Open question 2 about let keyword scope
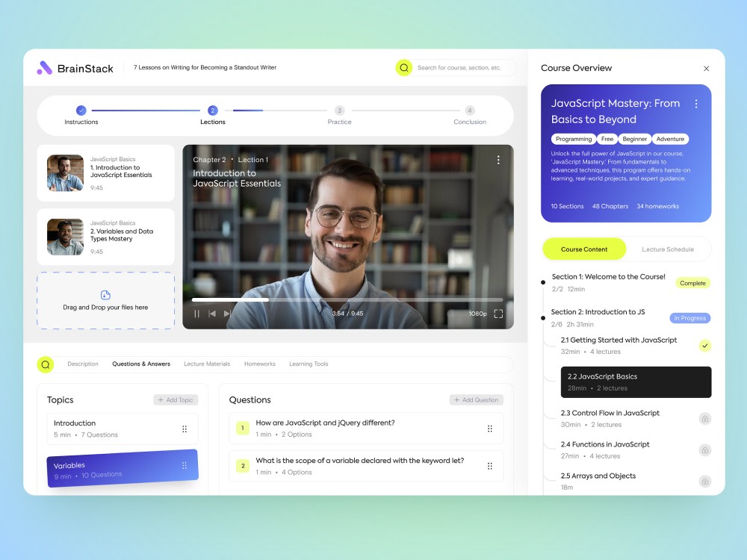The height and width of the screenshot is (560, 747). 366,466
